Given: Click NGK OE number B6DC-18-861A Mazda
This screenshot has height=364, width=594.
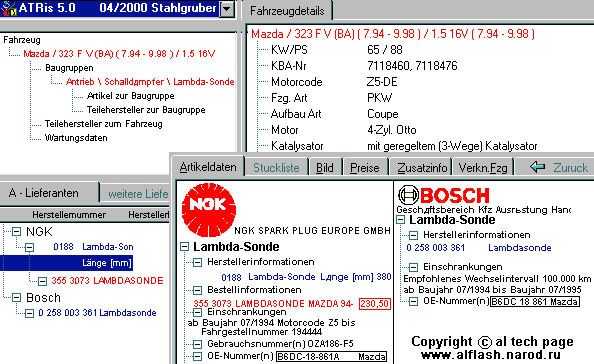Looking at the screenshot, I should click(x=331, y=356).
